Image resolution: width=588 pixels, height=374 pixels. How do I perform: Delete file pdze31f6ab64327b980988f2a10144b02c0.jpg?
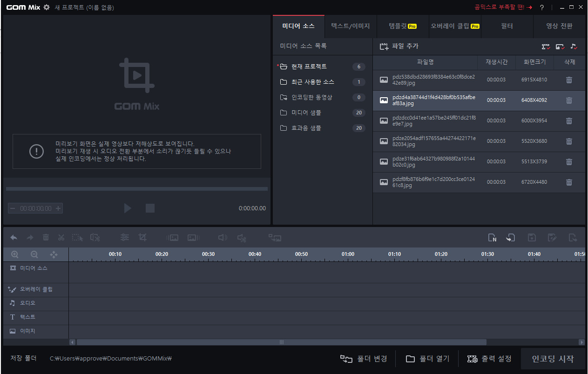pyautogui.click(x=569, y=162)
